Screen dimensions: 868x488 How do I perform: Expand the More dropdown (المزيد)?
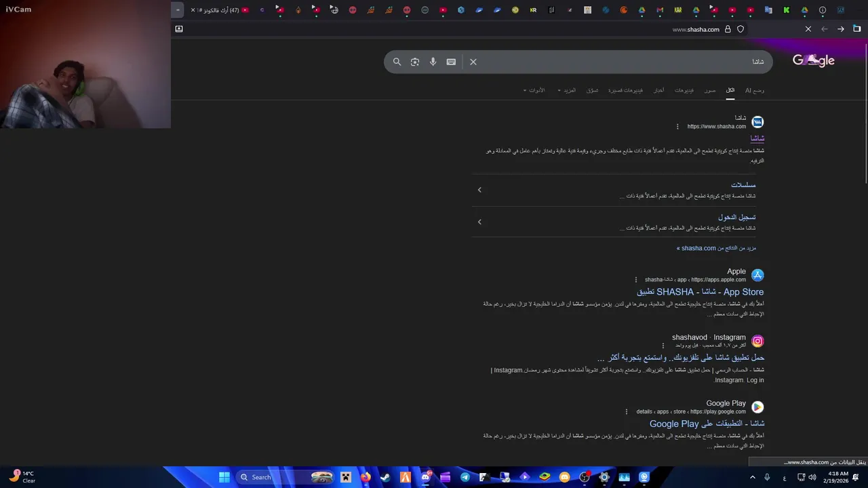tap(567, 90)
